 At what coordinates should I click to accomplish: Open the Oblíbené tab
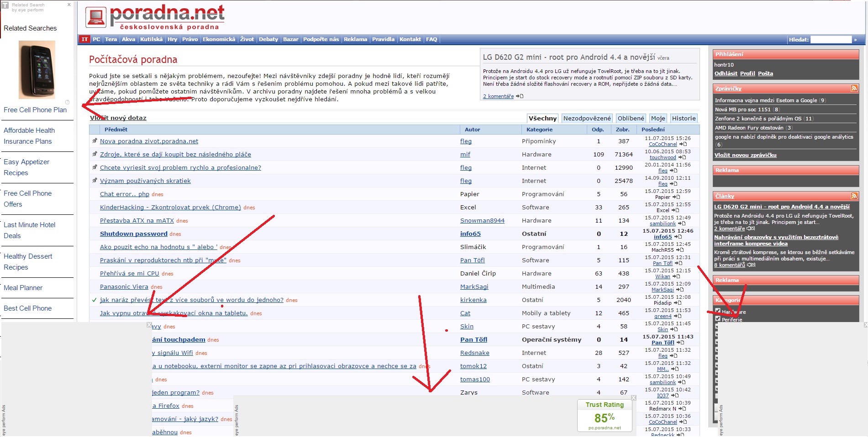click(x=631, y=118)
